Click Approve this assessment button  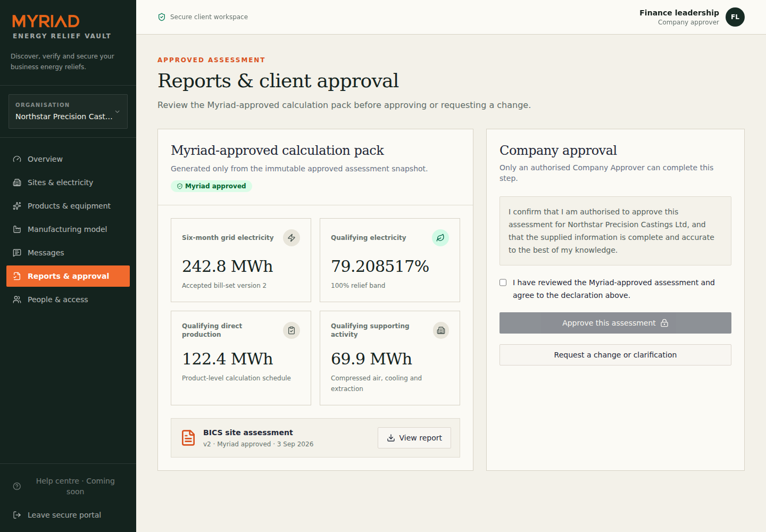pyautogui.click(x=615, y=323)
